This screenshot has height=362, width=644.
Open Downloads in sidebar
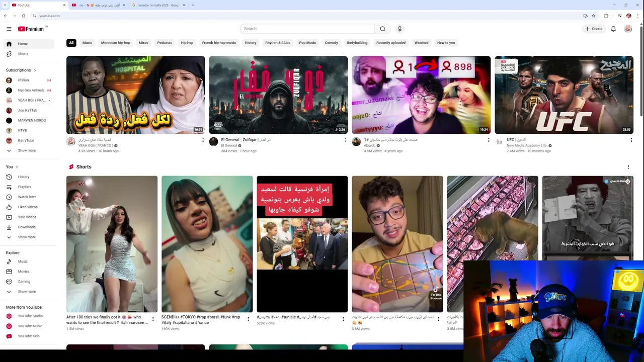[x=28, y=227]
